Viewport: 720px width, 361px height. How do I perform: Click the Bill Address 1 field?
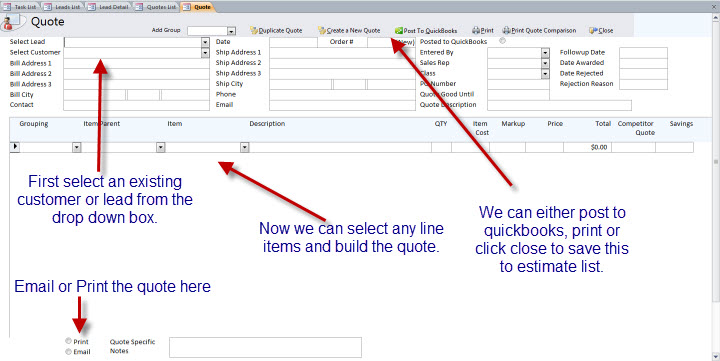click(x=136, y=63)
